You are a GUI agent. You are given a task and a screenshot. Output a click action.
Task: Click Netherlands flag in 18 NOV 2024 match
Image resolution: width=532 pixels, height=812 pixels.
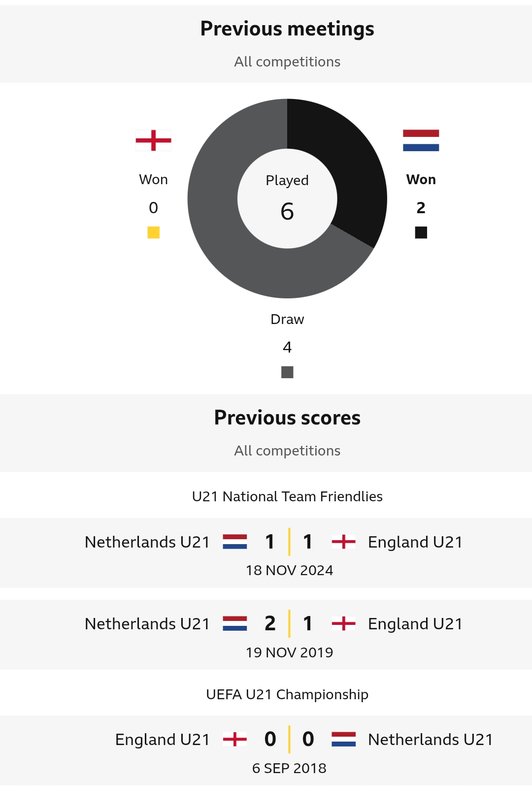point(235,542)
